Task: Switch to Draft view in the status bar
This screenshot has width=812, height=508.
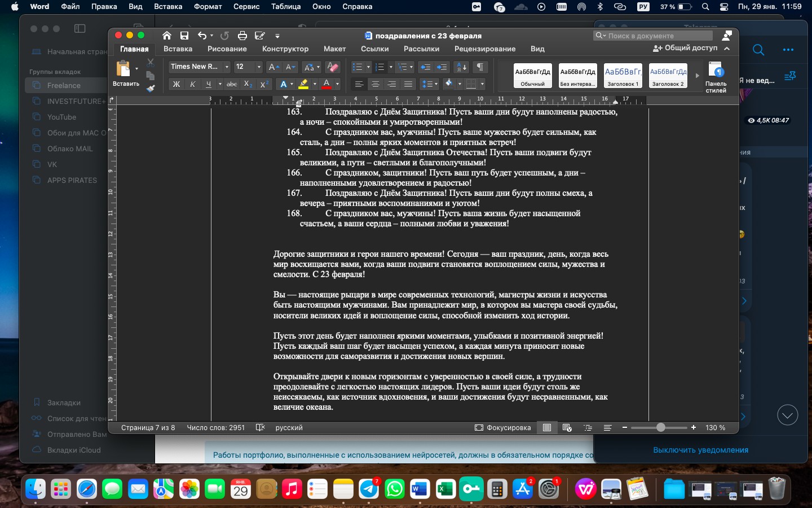Action: coord(607,427)
